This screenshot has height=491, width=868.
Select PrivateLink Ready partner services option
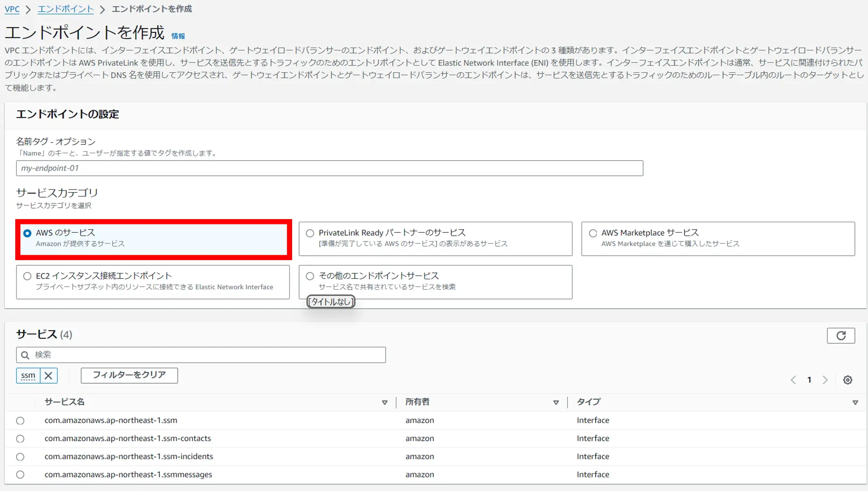click(x=310, y=233)
